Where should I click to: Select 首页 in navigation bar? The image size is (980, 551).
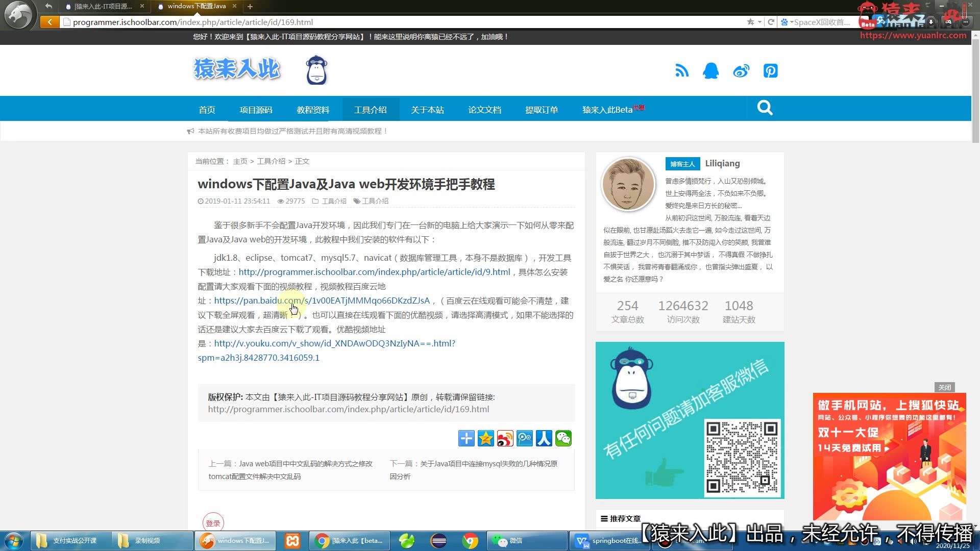207,110
